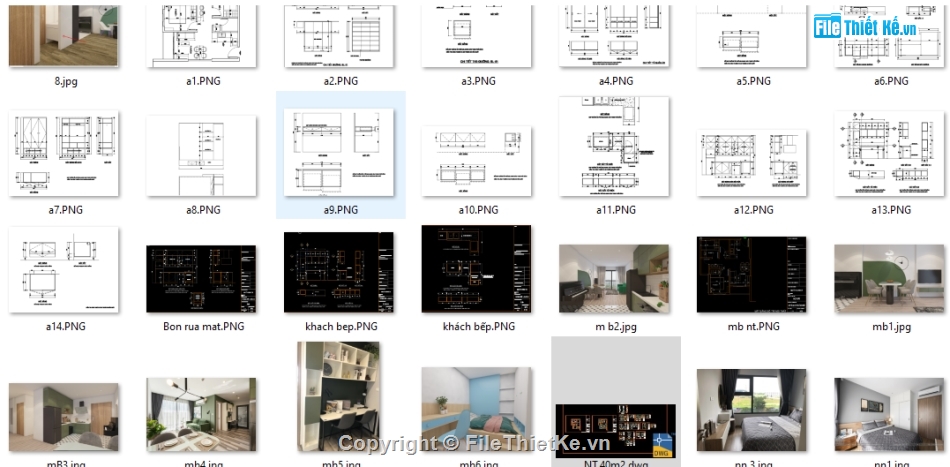This screenshot has height=467, width=950.
Task: Select the khách bếp.PNG CAD thumbnail
Action: pos(476,269)
